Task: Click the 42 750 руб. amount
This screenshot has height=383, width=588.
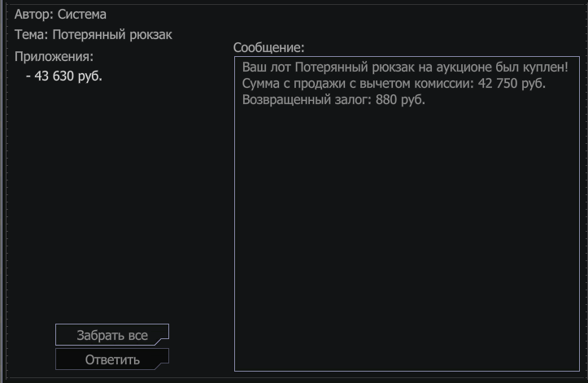Action: [512, 84]
